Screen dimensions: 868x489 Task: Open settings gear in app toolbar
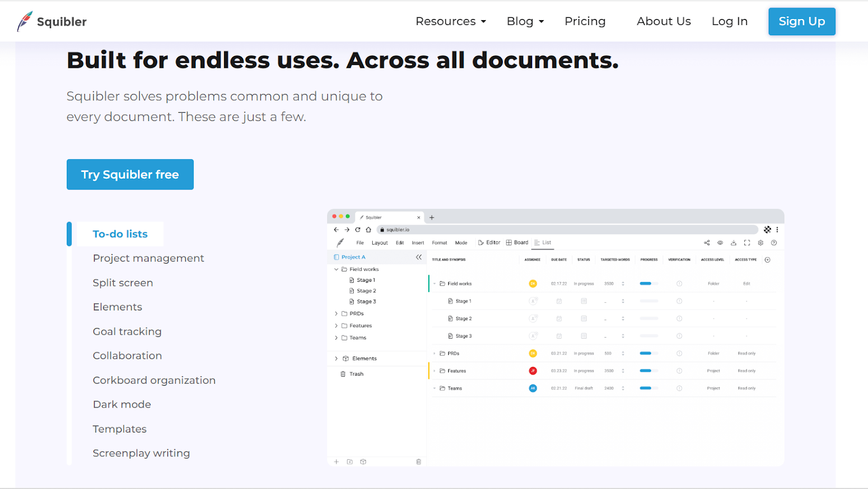[761, 243]
